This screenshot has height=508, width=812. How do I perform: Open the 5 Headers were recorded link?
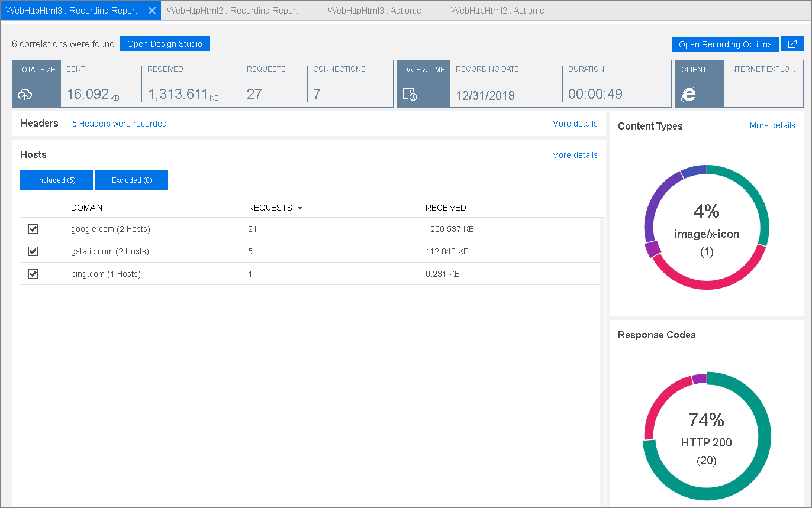[120, 124]
